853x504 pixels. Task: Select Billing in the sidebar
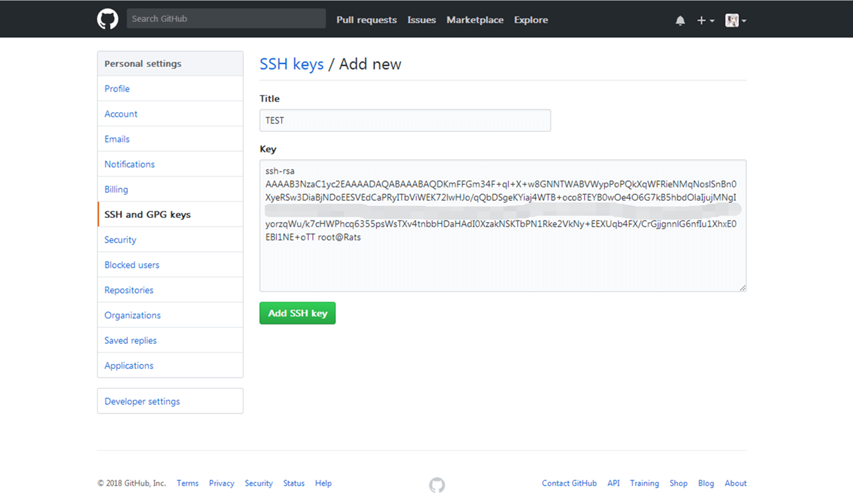tap(170, 189)
